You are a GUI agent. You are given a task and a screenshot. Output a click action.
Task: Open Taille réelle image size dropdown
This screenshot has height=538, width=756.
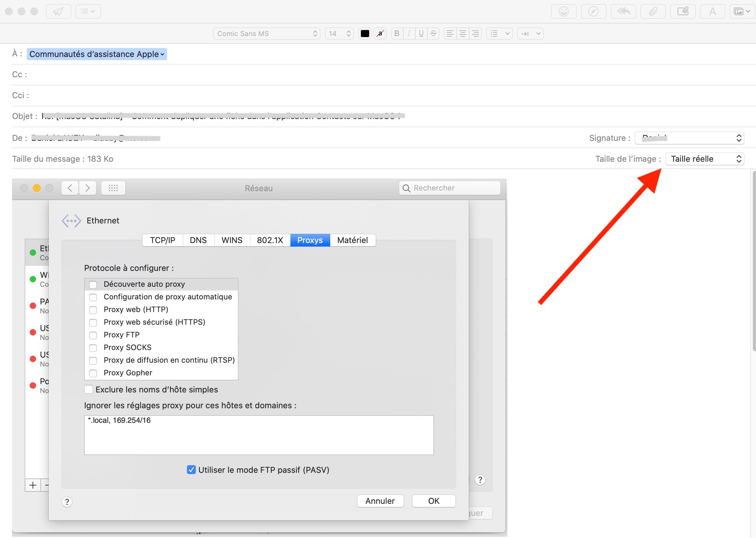click(x=704, y=159)
